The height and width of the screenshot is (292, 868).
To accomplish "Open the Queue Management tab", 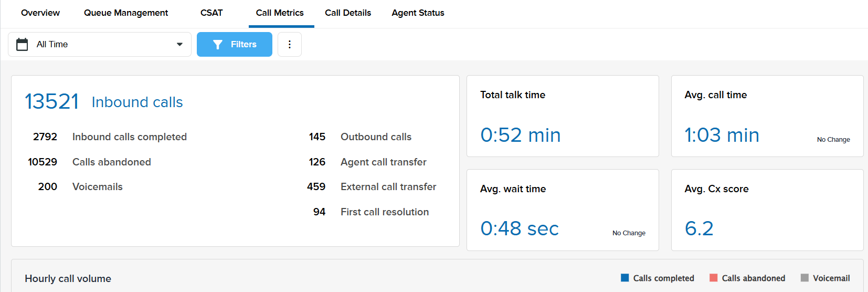I will point(126,13).
